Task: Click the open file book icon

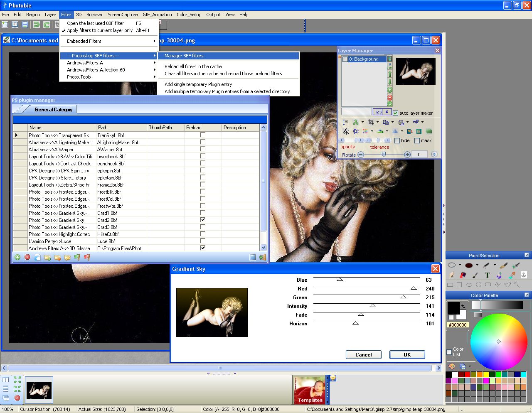Action: [15, 25]
